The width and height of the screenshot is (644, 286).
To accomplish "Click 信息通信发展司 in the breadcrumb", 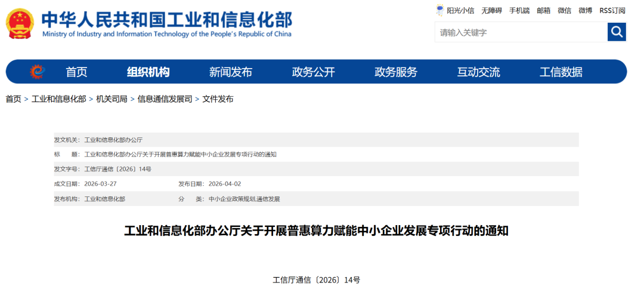I will [165, 99].
